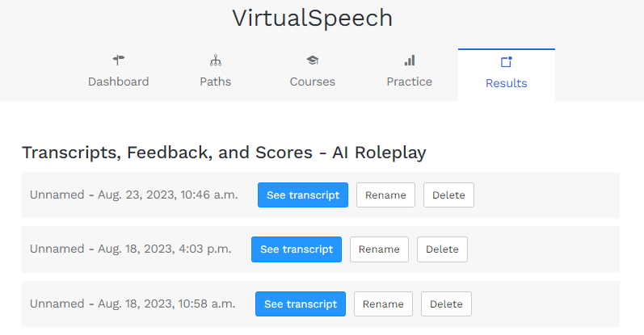Delete the Aug. 18 10:58 a.m. session

pyautogui.click(x=446, y=304)
